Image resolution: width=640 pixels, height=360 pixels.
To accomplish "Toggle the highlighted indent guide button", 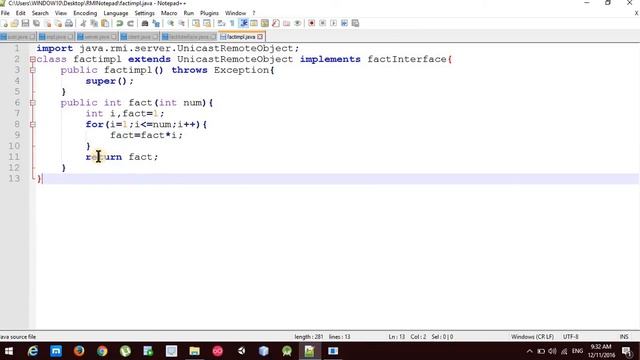I will click(243, 23).
